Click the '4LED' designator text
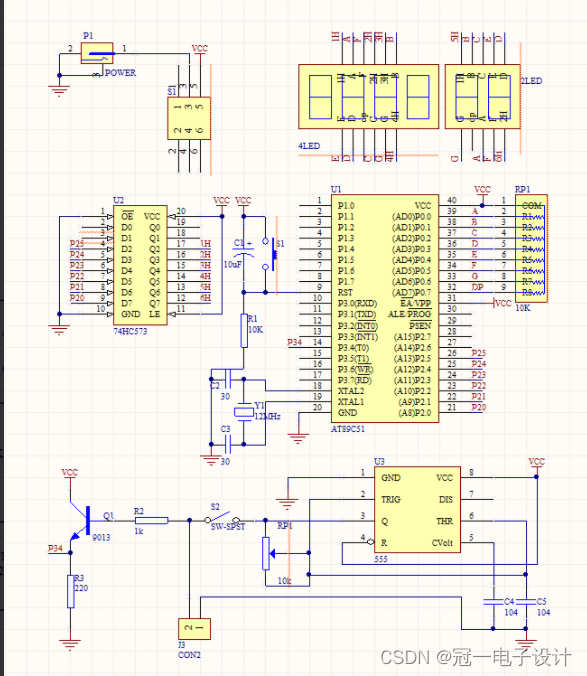The height and width of the screenshot is (676, 587). pyautogui.click(x=309, y=146)
